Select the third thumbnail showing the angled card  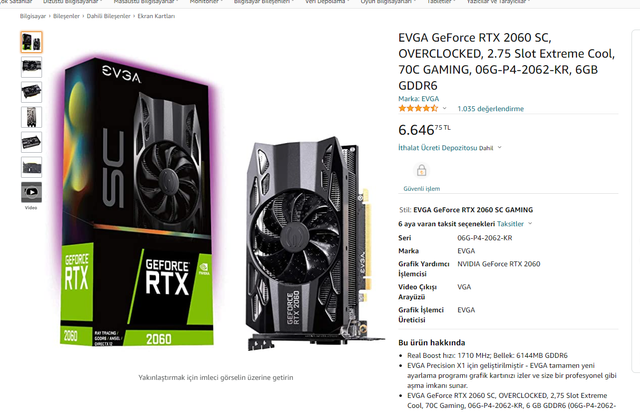(x=31, y=92)
